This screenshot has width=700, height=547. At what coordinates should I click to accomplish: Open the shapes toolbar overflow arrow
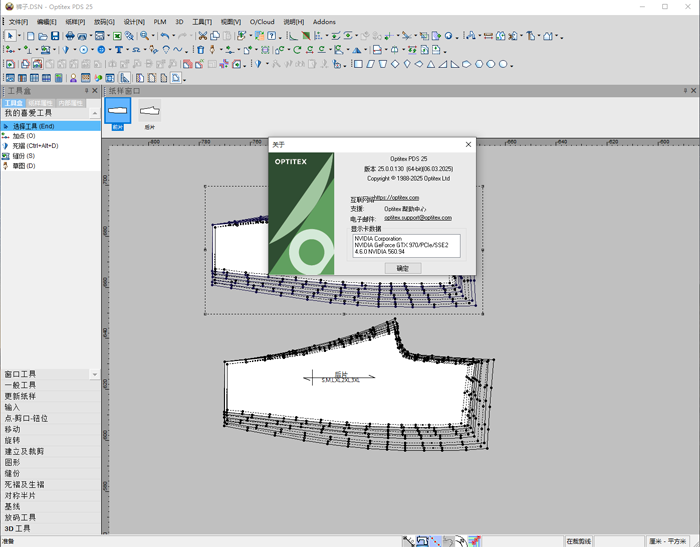tap(512, 66)
